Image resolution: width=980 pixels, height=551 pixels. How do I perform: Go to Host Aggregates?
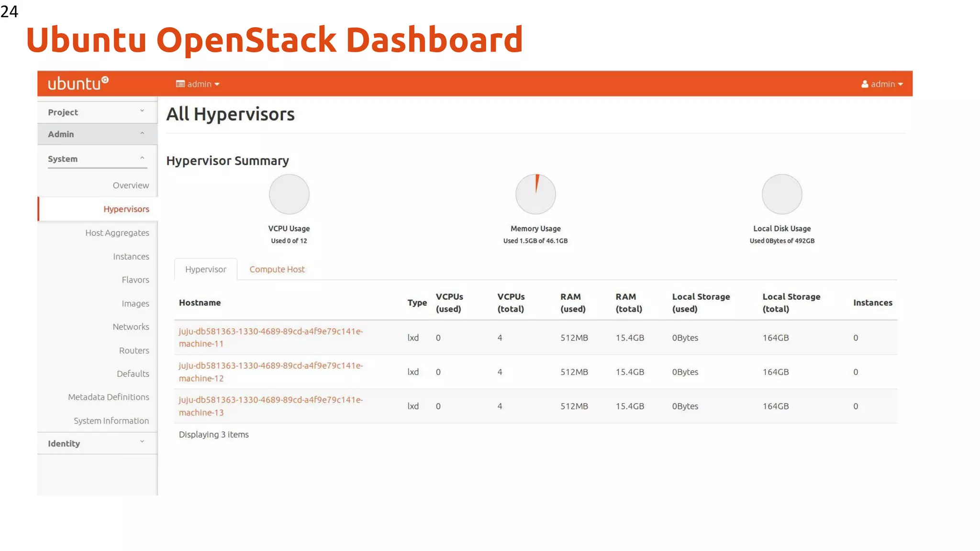click(117, 233)
